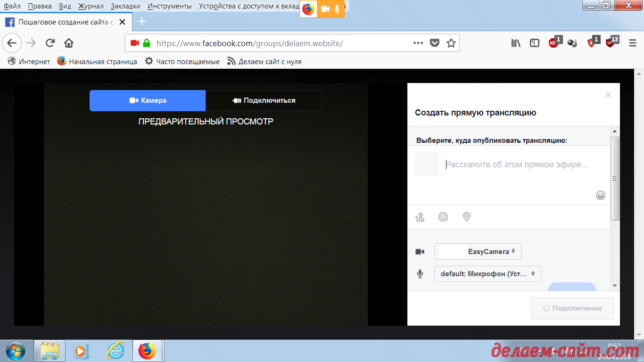Screen dimensions: 644x362
Task: Select the Камера tab
Action: click(x=148, y=100)
